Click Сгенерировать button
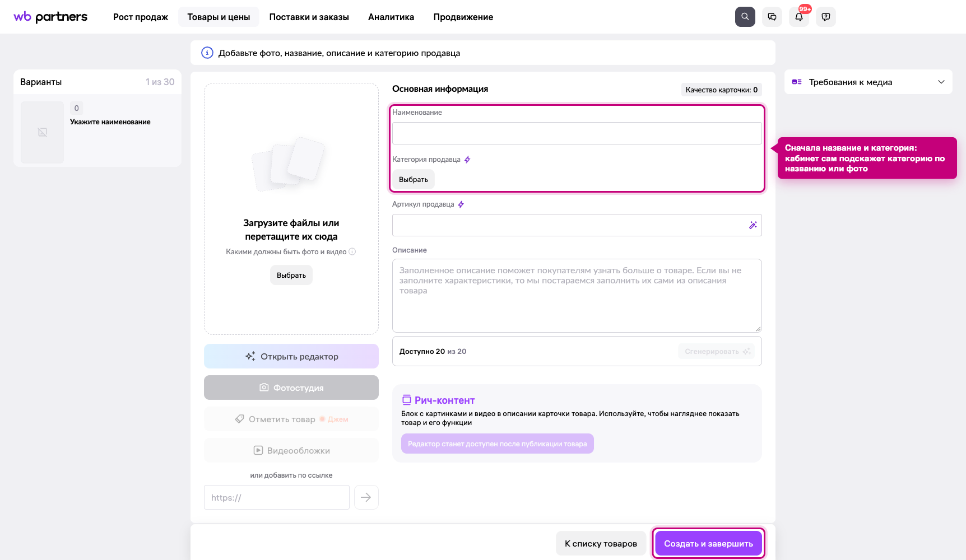966x560 pixels. 716,351
